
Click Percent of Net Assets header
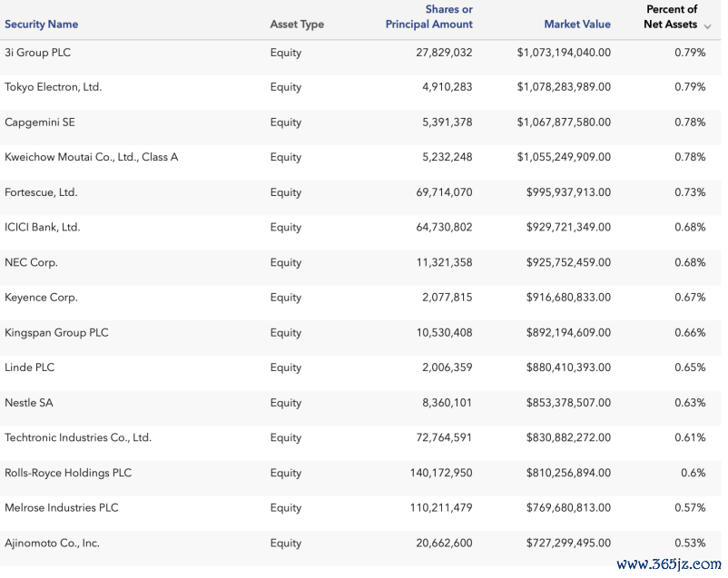[671, 16]
